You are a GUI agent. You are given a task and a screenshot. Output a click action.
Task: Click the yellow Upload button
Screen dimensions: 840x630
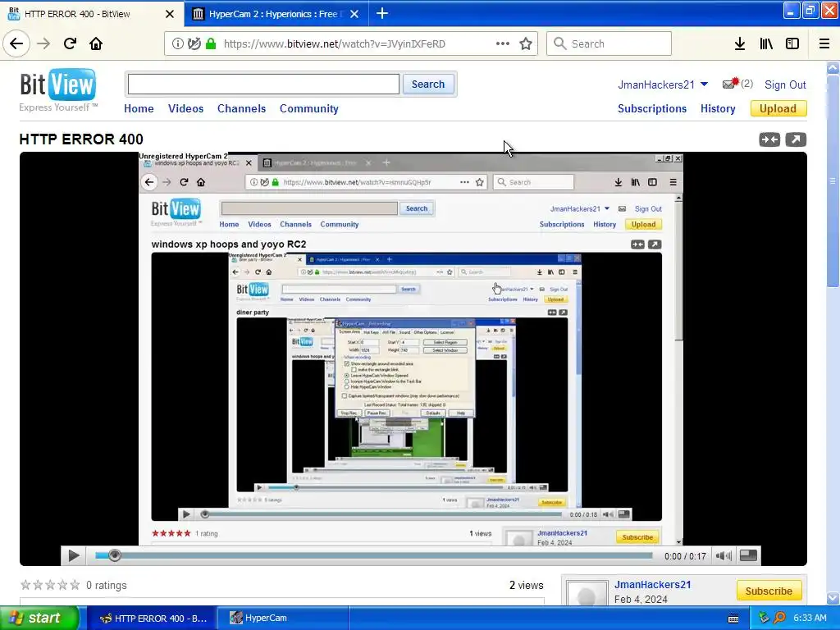tap(778, 109)
